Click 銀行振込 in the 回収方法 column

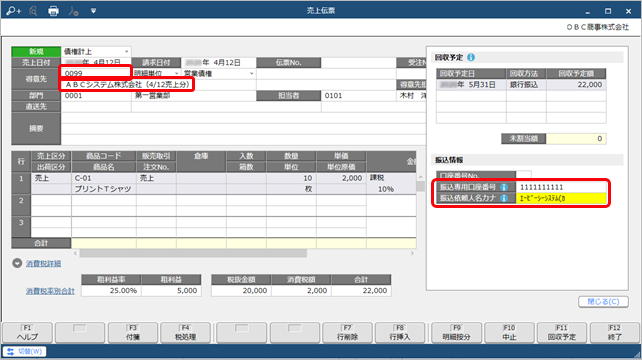[526, 85]
